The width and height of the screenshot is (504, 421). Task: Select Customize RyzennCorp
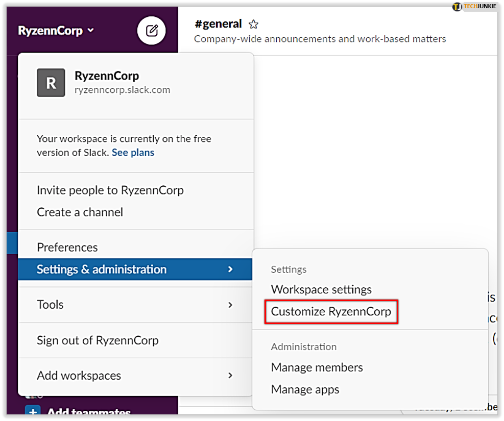(x=331, y=311)
